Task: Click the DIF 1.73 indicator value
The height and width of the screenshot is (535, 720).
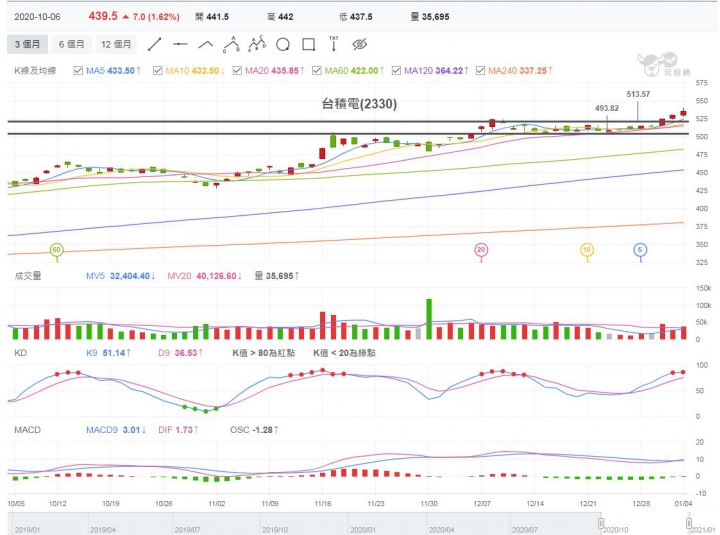Action: tap(178, 430)
